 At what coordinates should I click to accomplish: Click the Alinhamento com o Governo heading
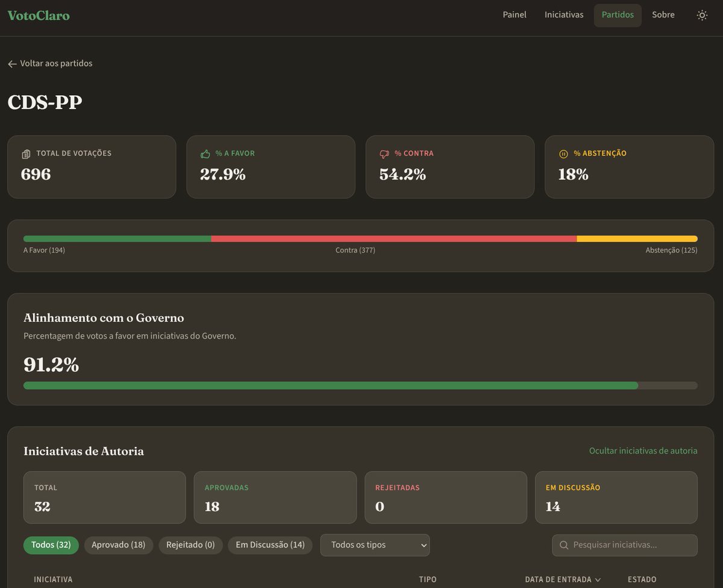(x=104, y=317)
